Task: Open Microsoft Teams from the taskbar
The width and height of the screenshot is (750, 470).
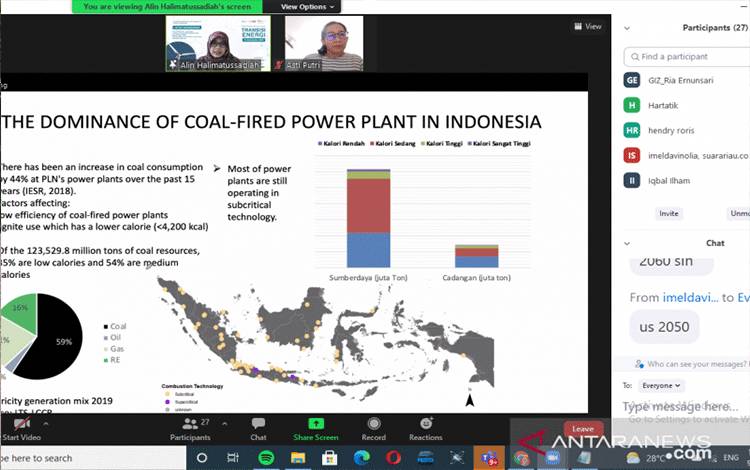Action: pos(489,458)
